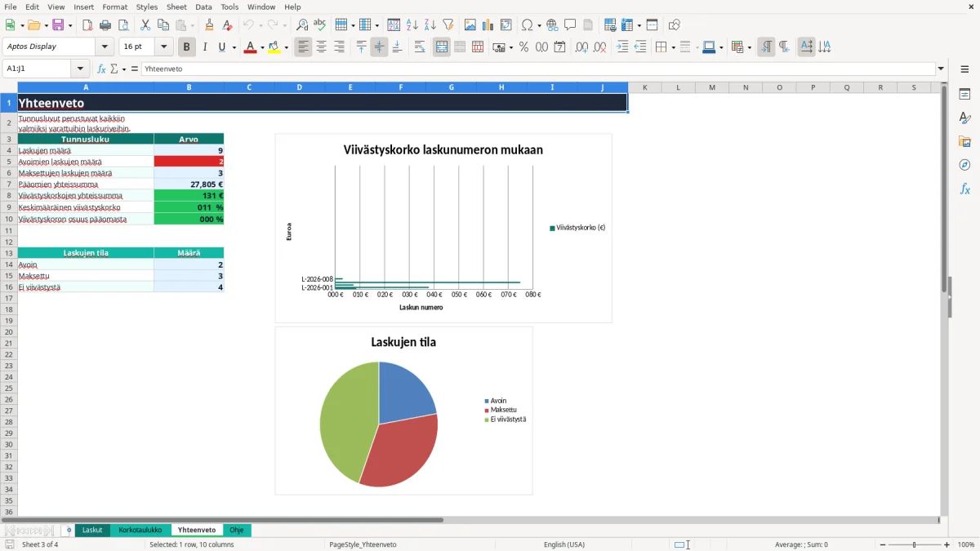Open the font color dropdown arrow
Viewport: 980px width, 551px height.
[262, 47]
